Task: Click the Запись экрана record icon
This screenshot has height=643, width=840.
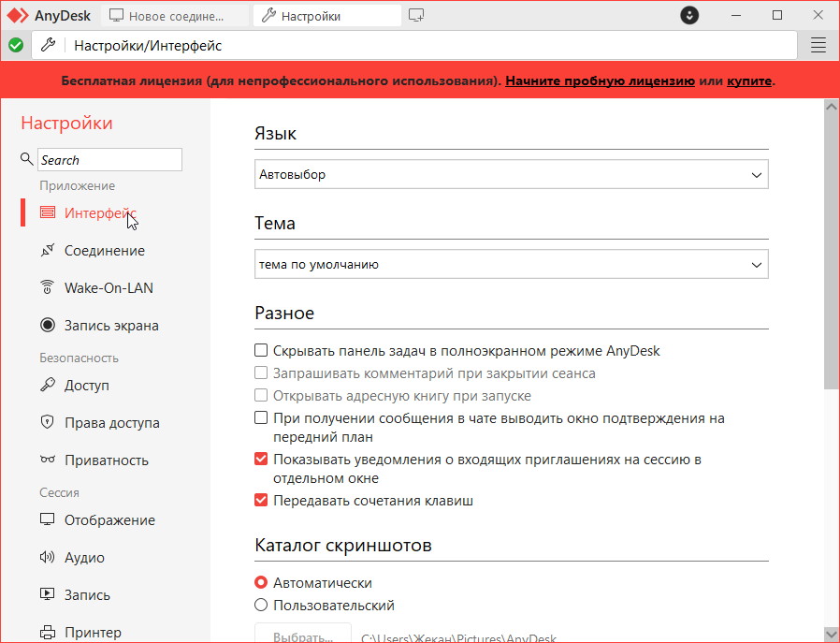Action: click(x=48, y=326)
